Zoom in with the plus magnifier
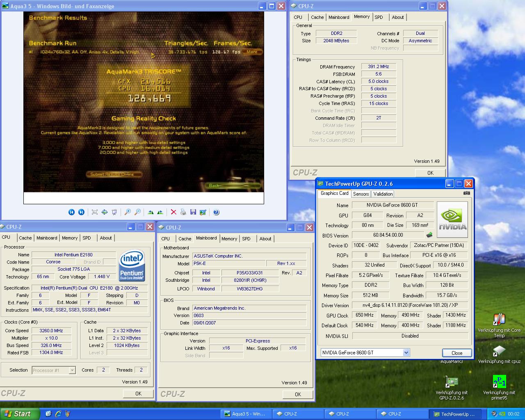Image resolution: width=525 pixels, height=420 pixels. pos(128,212)
